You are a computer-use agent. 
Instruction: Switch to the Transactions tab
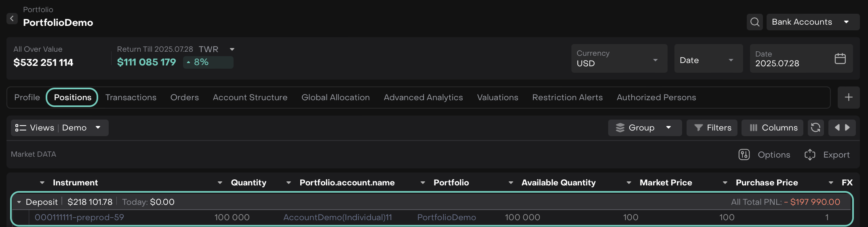pyautogui.click(x=131, y=97)
